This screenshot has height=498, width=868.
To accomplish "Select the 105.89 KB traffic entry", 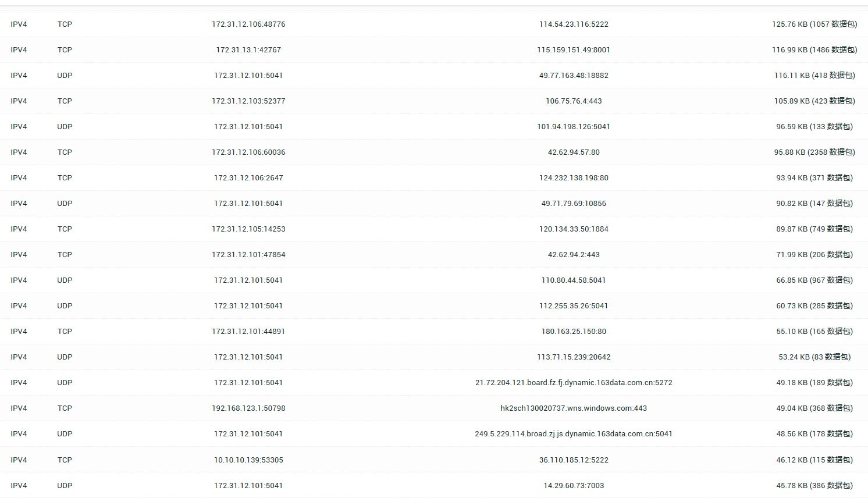I will pos(814,101).
